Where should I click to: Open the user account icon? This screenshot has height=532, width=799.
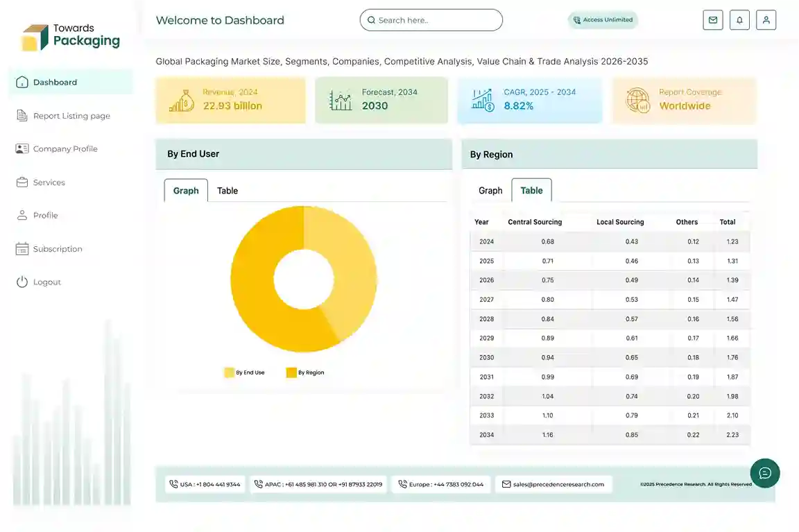click(x=766, y=20)
